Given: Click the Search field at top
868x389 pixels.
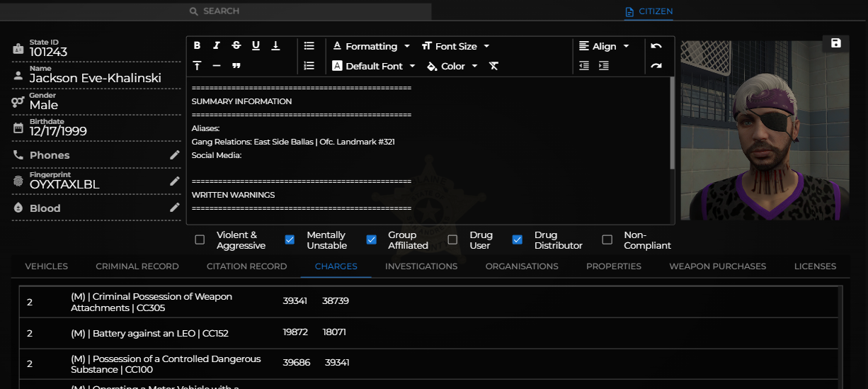Looking at the screenshot, I should pyautogui.click(x=215, y=11).
